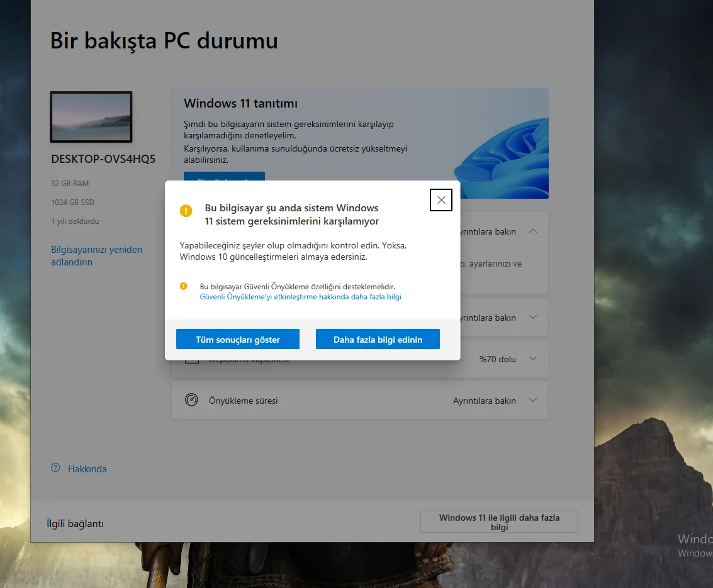The height and width of the screenshot is (588, 713).
Task: Click the 32 GB RAM text
Action: pos(70,184)
